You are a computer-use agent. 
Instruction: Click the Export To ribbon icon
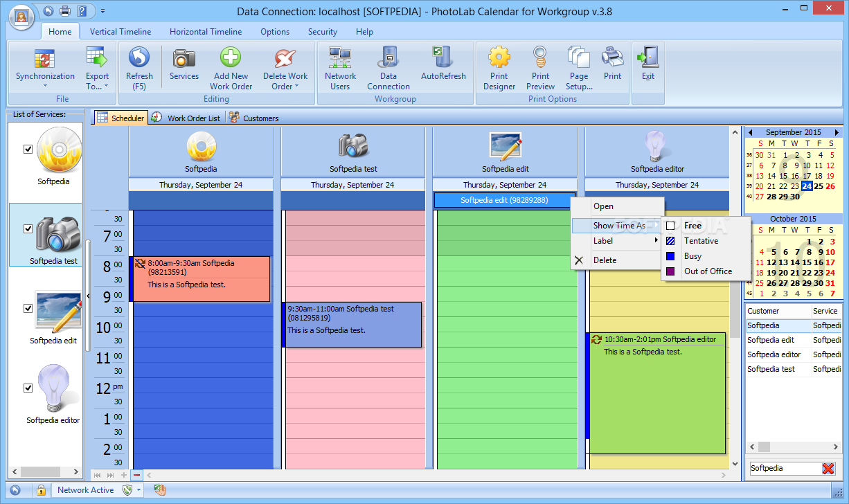coord(97,68)
